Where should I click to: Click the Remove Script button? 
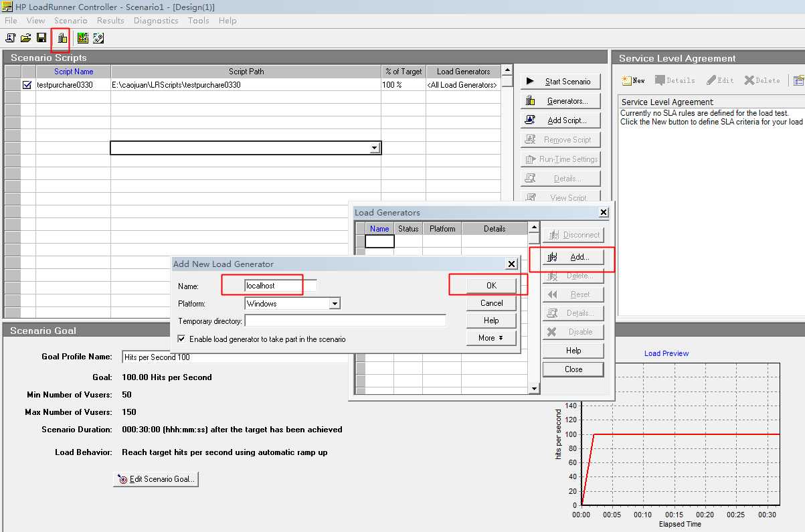561,140
